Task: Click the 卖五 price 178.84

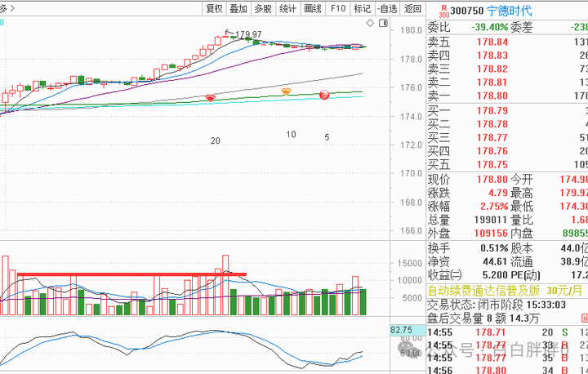Action: [492, 42]
